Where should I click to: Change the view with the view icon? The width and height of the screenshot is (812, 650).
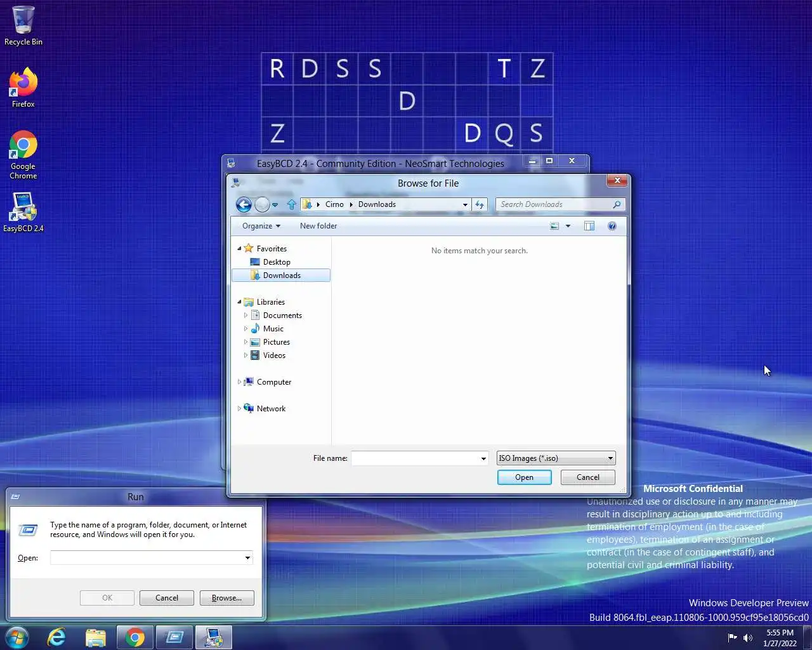click(554, 226)
